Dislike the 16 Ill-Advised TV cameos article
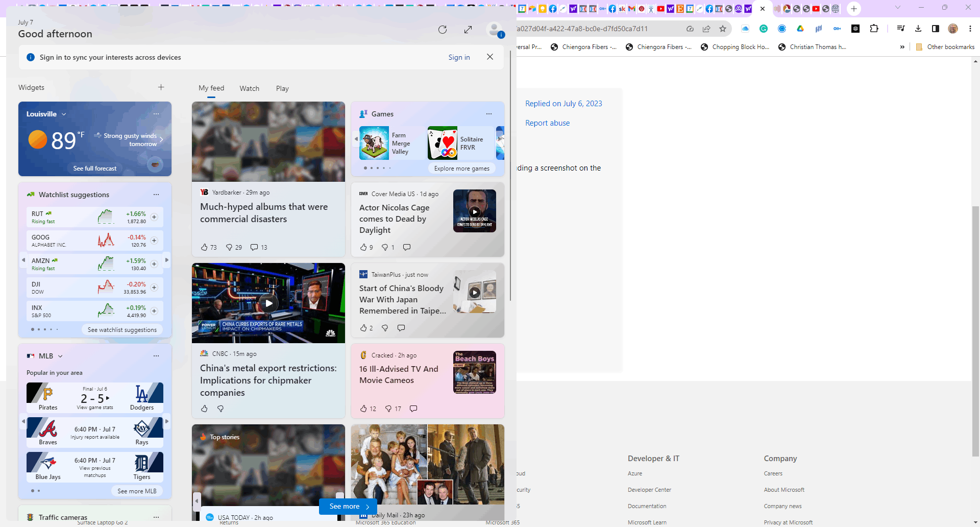This screenshot has width=980, height=527. pos(388,409)
